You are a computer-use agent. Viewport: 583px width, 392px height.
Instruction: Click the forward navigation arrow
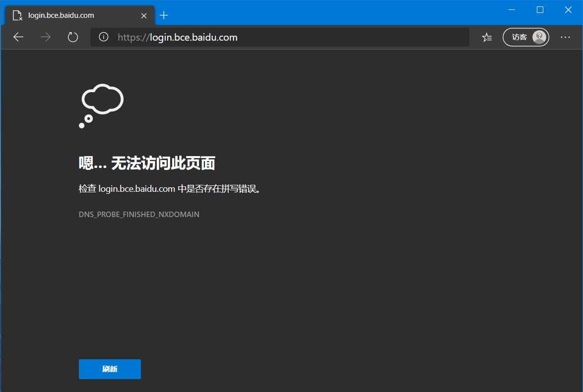click(45, 37)
